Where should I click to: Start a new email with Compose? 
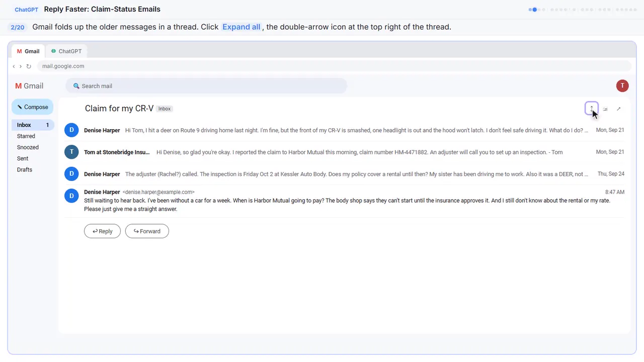[x=33, y=107]
